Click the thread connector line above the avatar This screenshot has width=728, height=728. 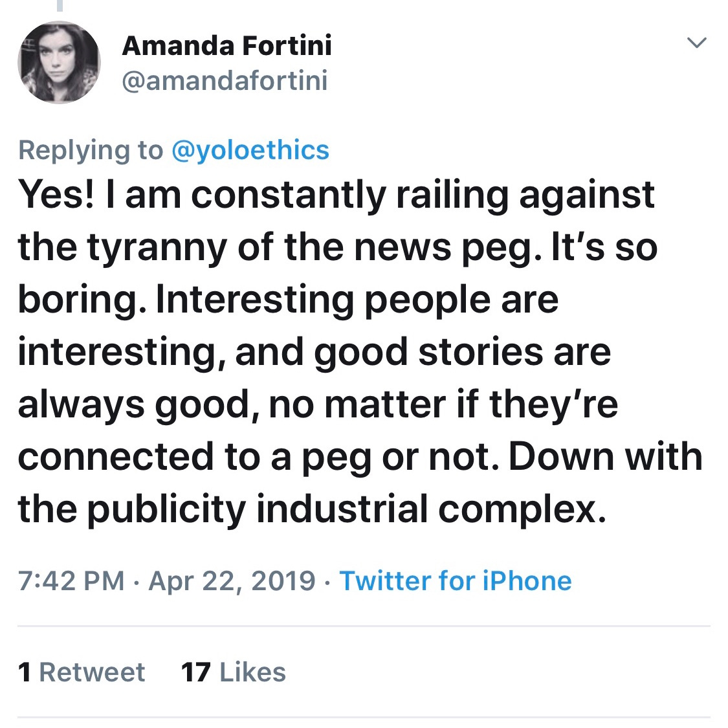pyautogui.click(x=60, y=6)
